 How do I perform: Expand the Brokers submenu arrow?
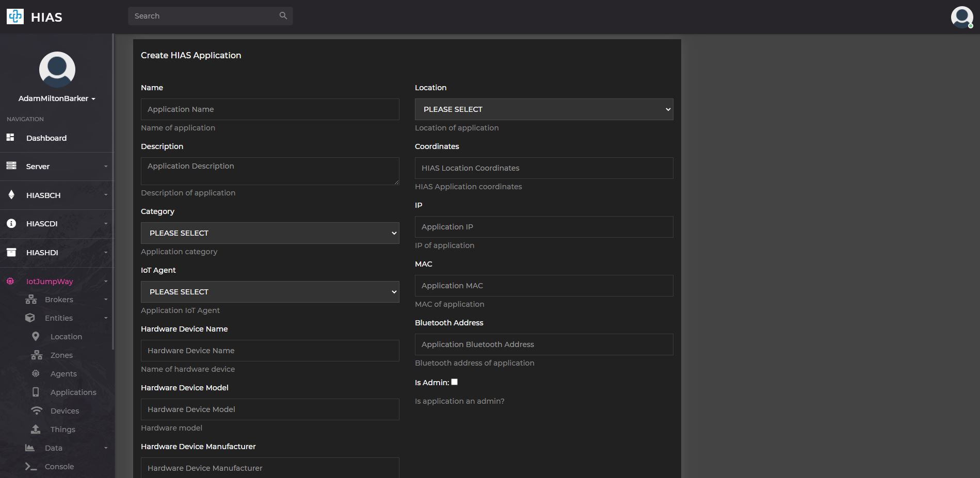click(x=106, y=299)
